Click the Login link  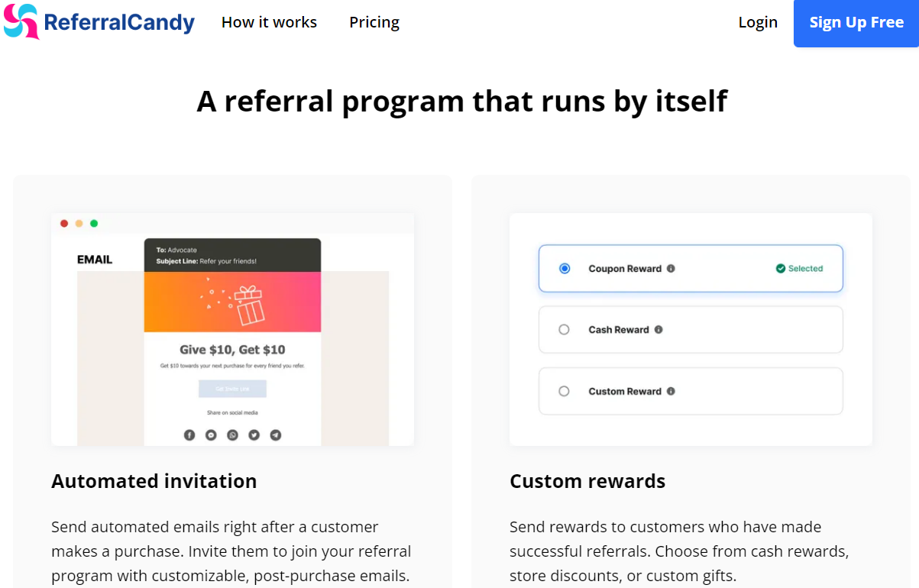click(x=758, y=22)
